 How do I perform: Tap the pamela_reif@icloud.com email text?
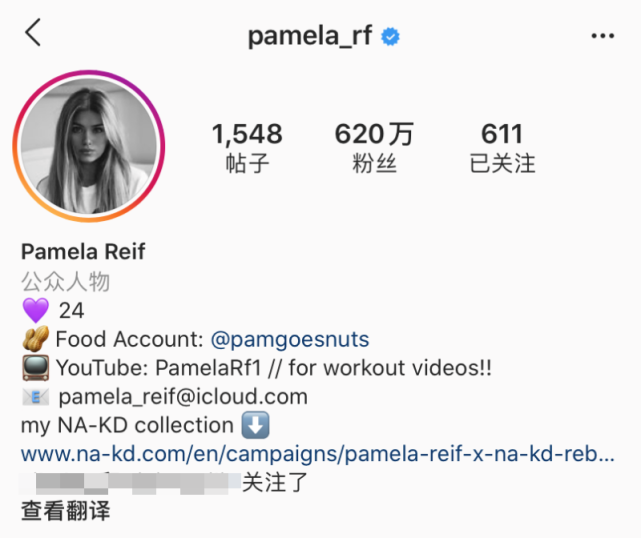coord(183,397)
